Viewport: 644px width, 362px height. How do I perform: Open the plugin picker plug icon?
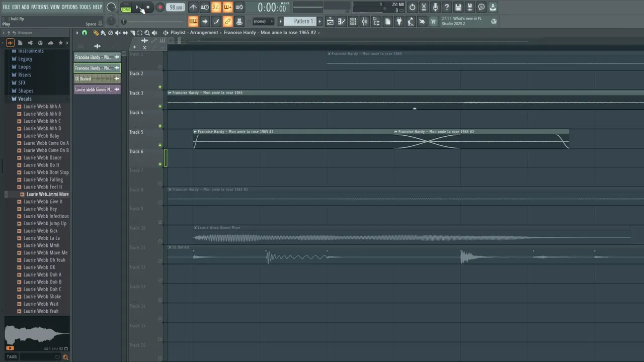(399, 21)
